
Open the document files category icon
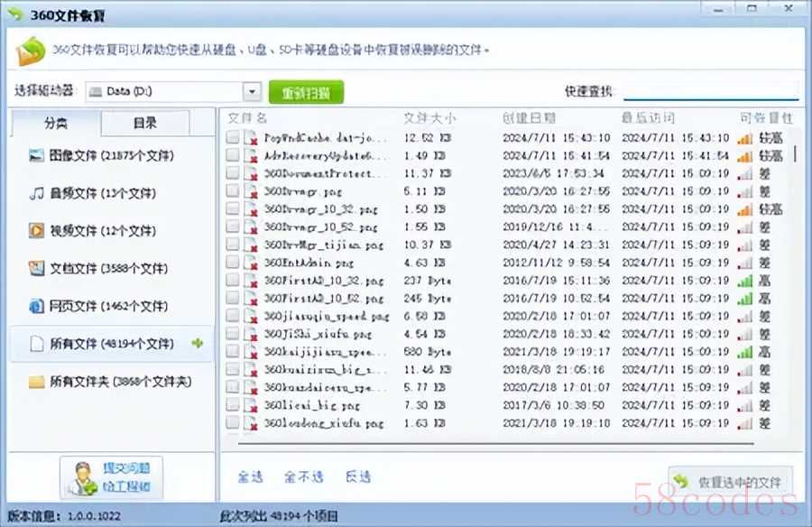point(36,268)
